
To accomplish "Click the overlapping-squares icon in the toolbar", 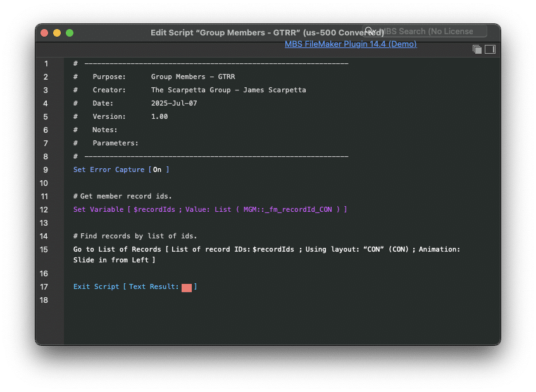I will pos(477,49).
